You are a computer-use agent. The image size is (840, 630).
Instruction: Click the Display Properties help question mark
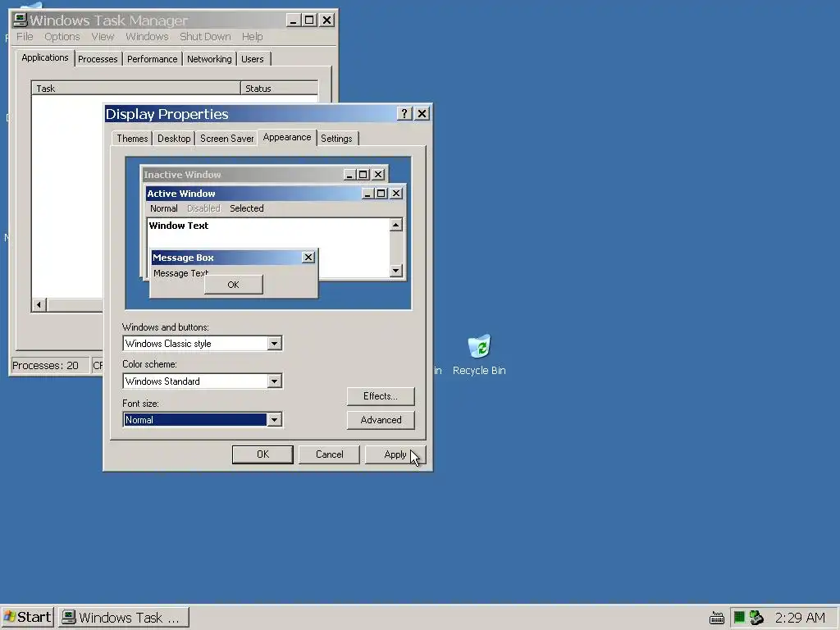pyautogui.click(x=404, y=113)
